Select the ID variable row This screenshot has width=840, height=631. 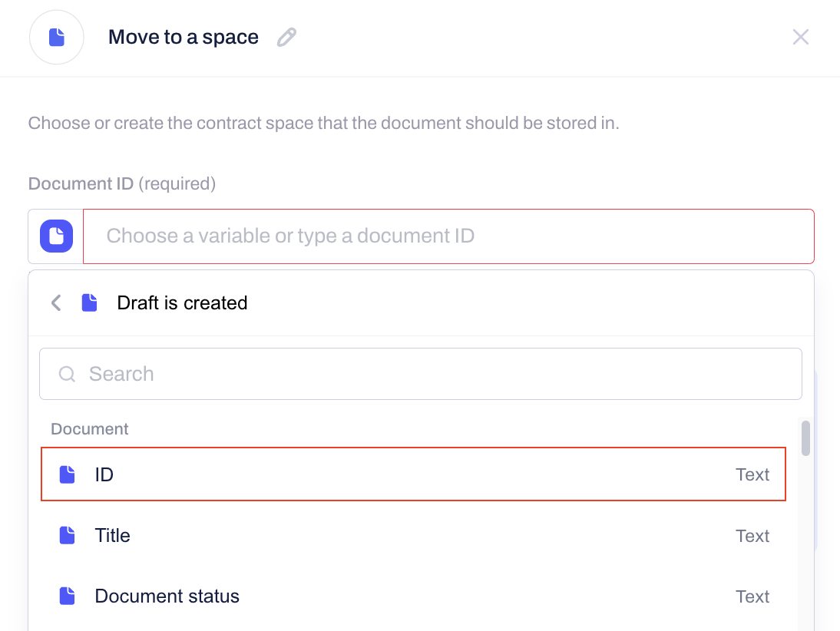tap(414, 474)
